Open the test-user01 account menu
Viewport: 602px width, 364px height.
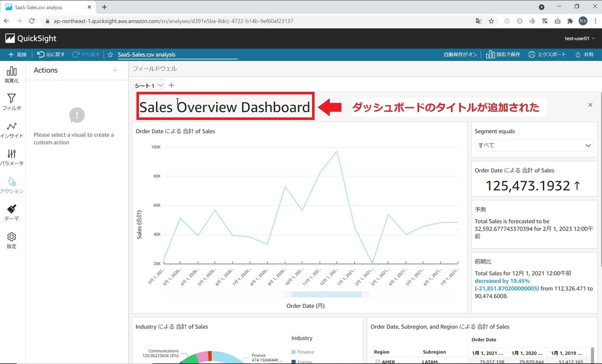pos(576,38)
